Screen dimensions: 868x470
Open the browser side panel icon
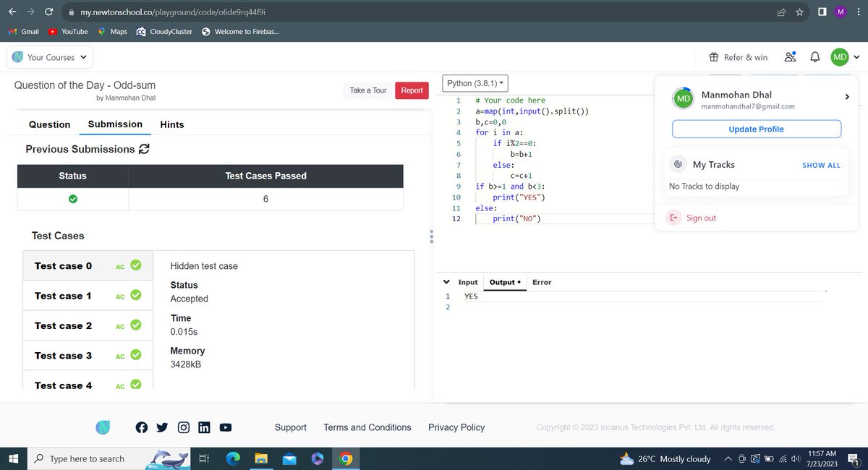pyautogui.click(x=822, y=12)
